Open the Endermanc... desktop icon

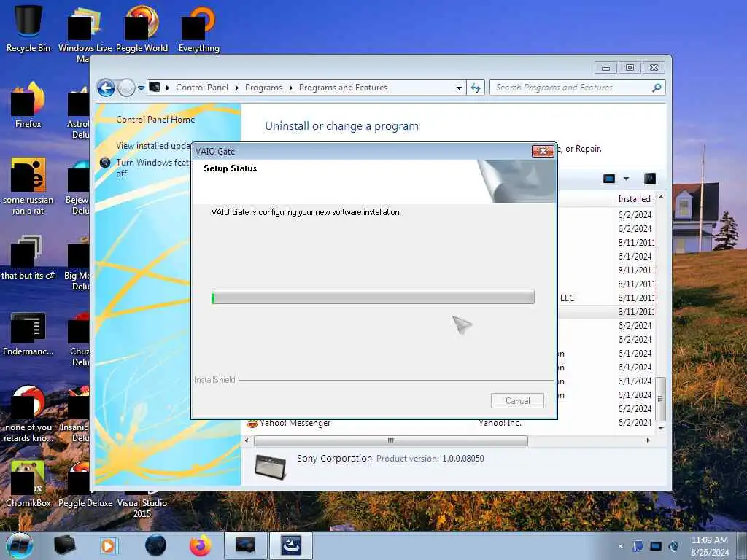(28, 333)
